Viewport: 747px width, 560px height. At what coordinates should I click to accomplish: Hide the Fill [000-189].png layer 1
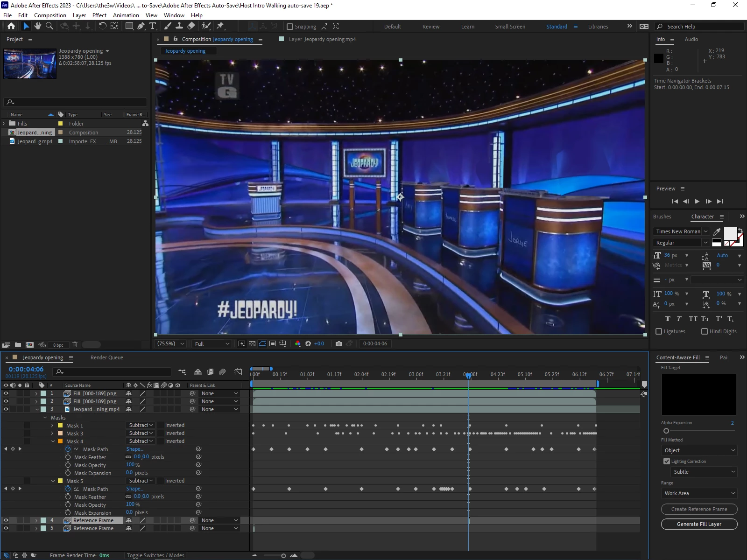6,393
